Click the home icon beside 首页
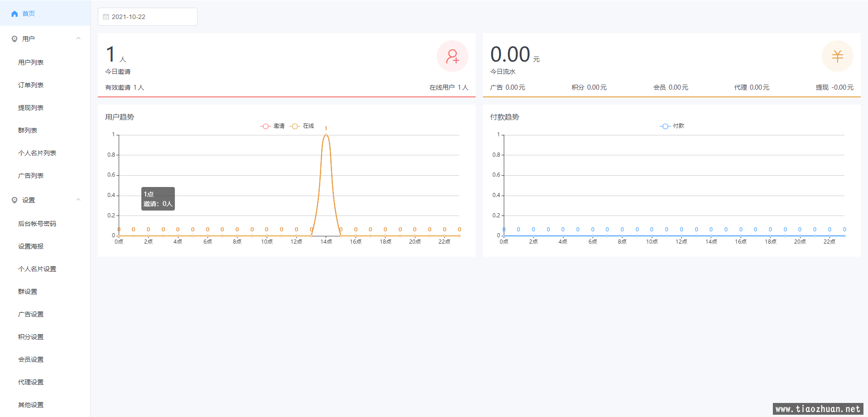 pyautogui.click(x=14, y=14)
